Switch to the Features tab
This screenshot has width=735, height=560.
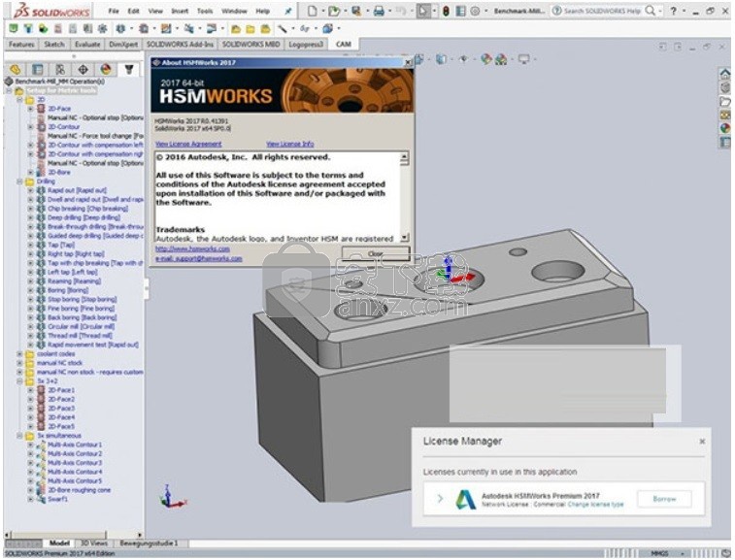click(21, 44)
